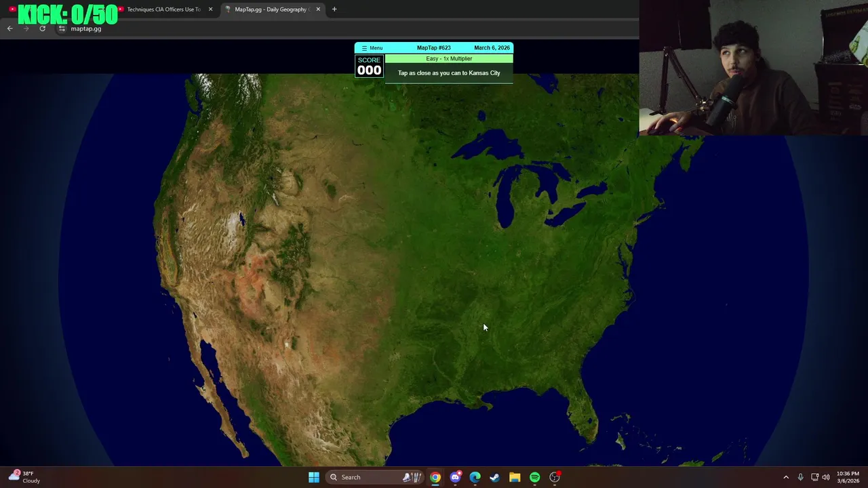Reload the maptap.gg page
The width and height of the screenshot is (868, 488).
pyautogui.click(x=42, y=28)
